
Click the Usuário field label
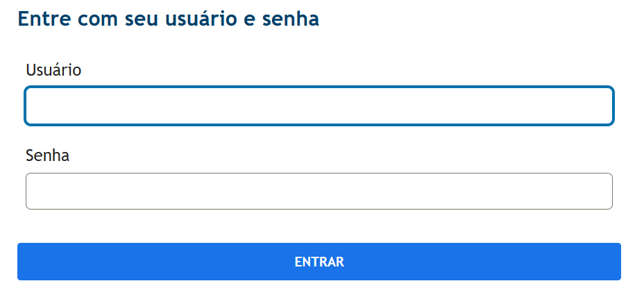[53, 70]
